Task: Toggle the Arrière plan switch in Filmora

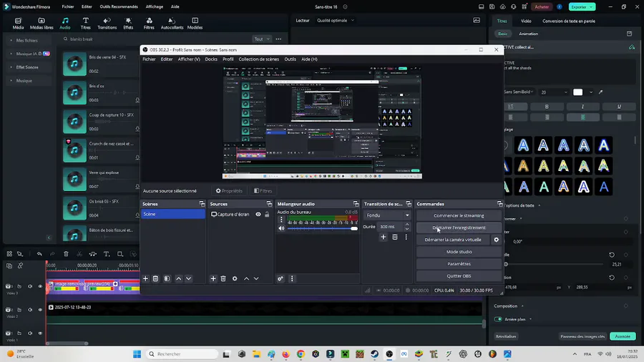Action: pos(498,319)
